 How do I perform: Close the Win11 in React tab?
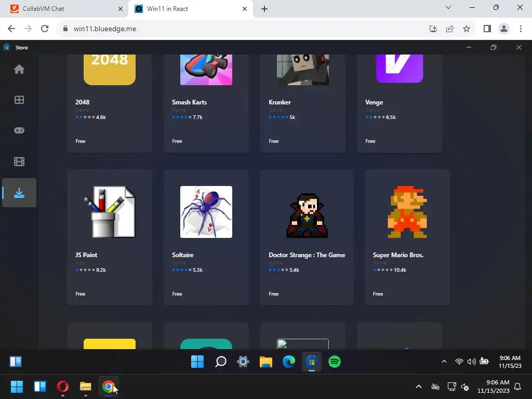tap(245, 9)
